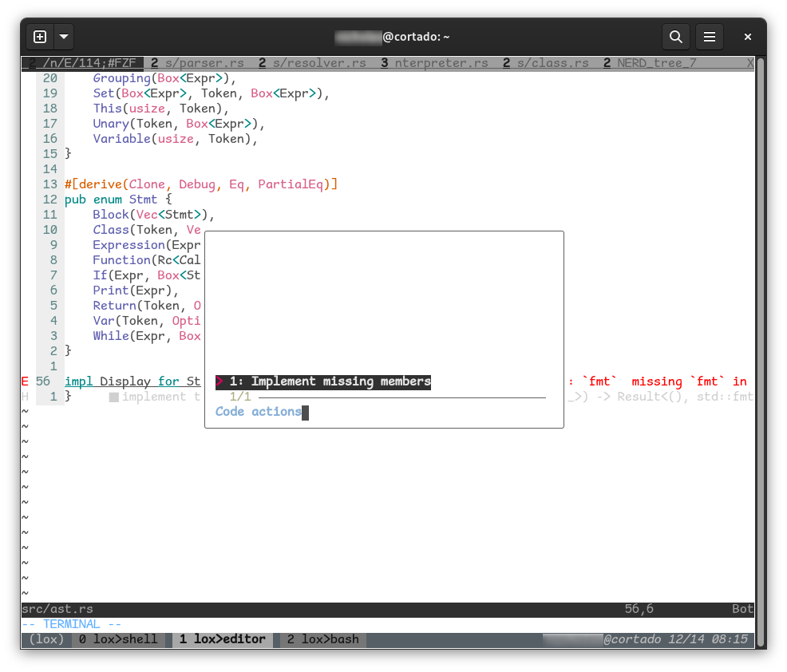Click the 'Result<(), std::fmt' virtual text
The image size is (787, 672).
pos(685,397)
